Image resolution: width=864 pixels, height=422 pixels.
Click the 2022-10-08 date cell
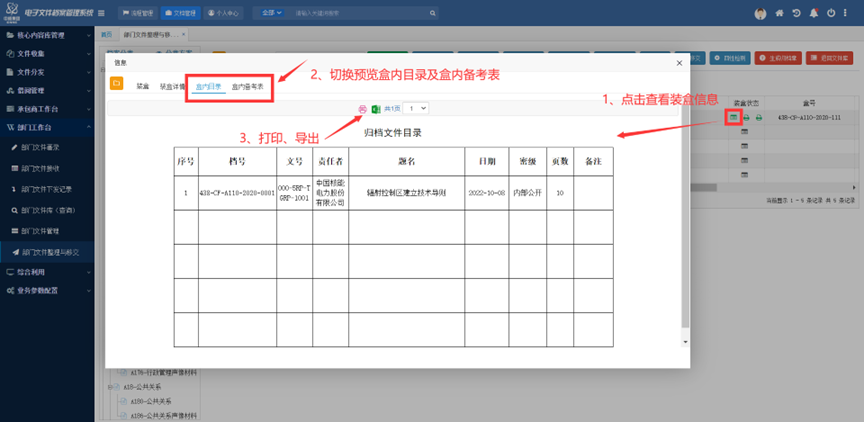487,193
